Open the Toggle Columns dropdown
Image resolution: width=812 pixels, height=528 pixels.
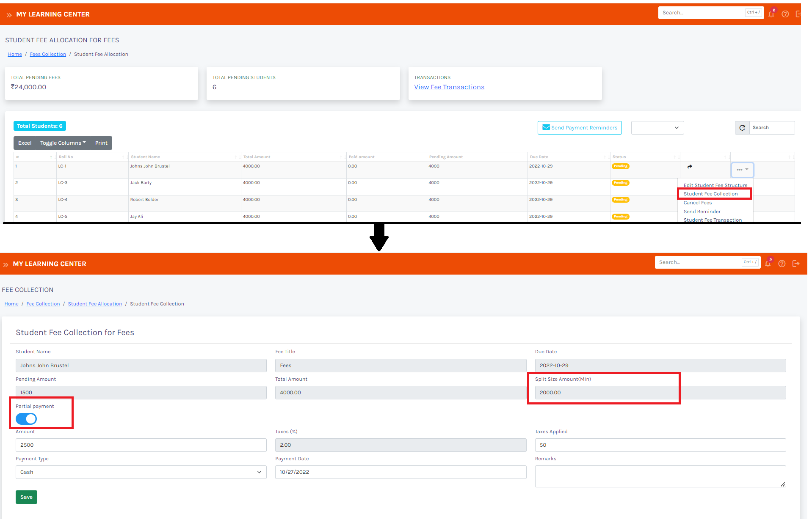63,143
